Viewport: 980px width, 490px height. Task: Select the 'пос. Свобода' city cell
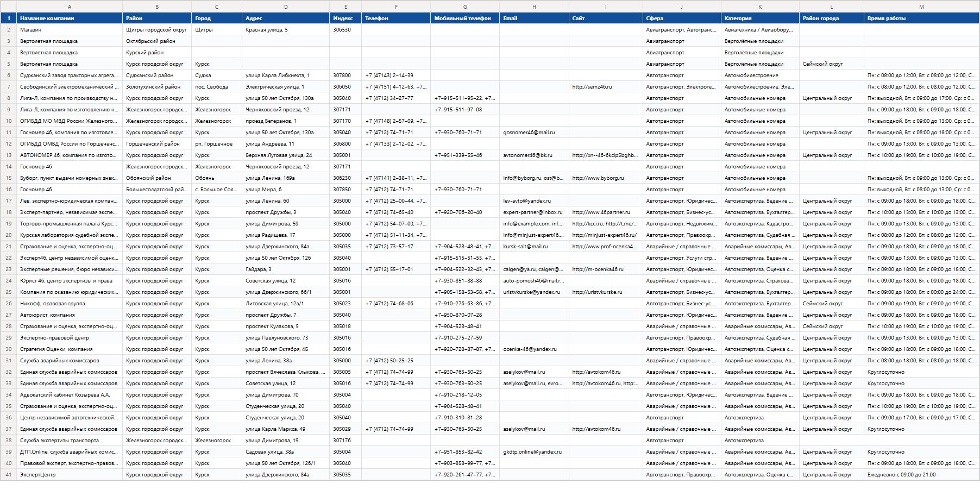pos(217,87)
